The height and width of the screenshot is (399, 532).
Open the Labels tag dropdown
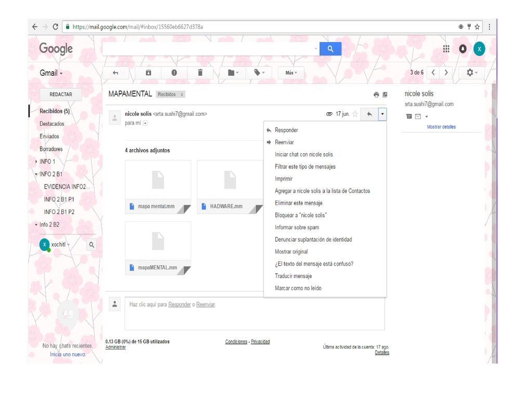coord(259,73)
